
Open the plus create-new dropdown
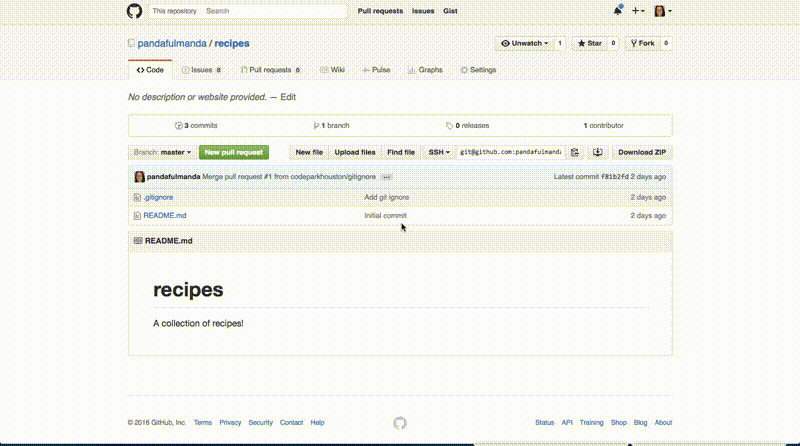[x=639, y=11]
